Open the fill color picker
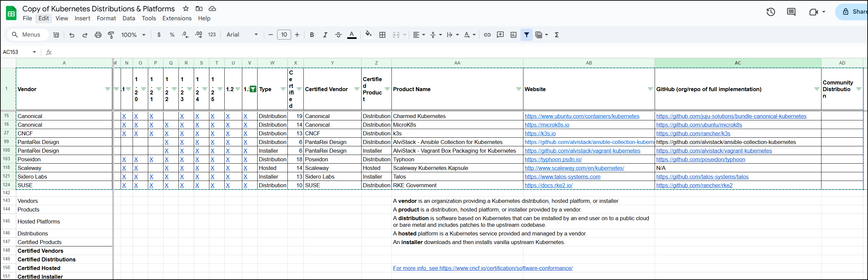 pyautogui.click(x=369, y=35)
